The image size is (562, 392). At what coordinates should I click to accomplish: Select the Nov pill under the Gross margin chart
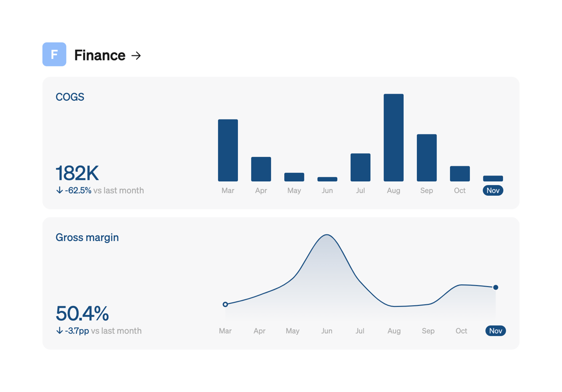pos(495,331)
